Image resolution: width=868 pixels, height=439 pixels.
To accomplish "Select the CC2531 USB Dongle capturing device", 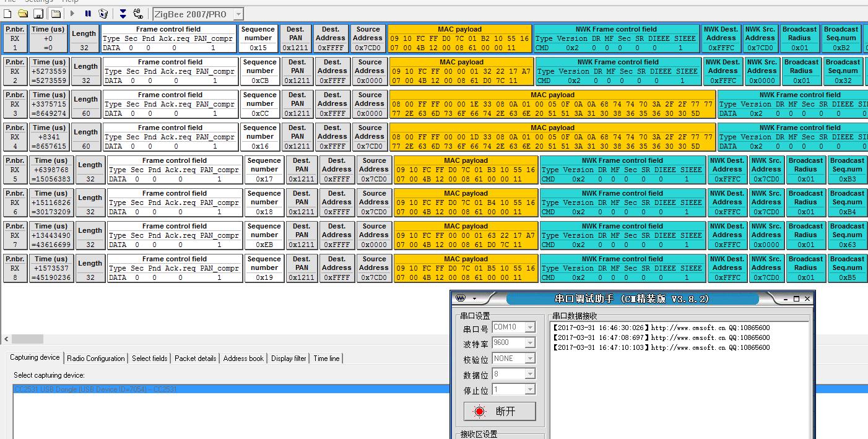I will [x=232, y=389].
